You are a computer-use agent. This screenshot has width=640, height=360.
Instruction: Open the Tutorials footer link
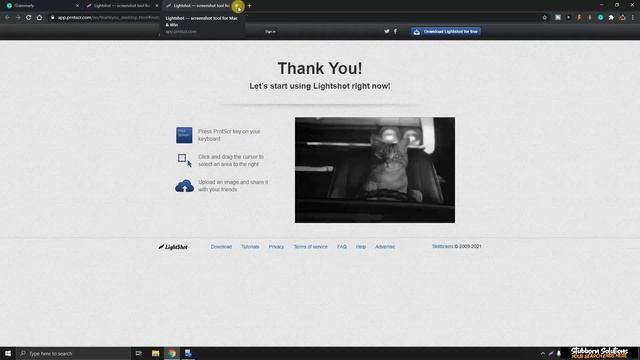(250, 247)
